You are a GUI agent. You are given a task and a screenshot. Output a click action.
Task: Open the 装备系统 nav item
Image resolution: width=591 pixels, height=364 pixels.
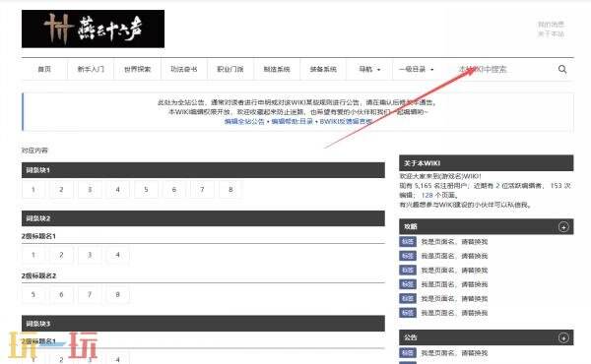click(x=323, y=69)
